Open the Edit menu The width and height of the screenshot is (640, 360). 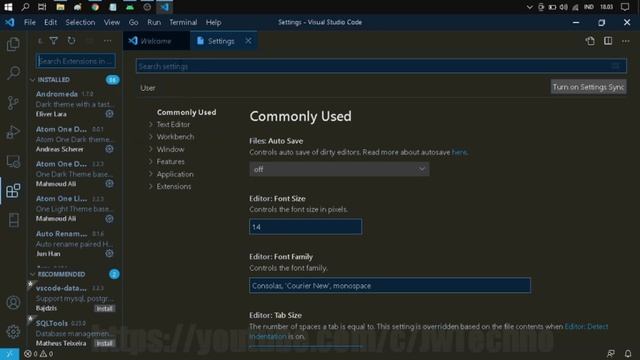[x=51, y=22]
